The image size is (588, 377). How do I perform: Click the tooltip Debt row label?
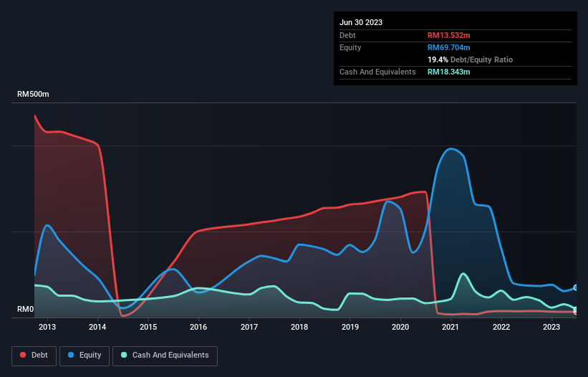[x=347, y=35]
